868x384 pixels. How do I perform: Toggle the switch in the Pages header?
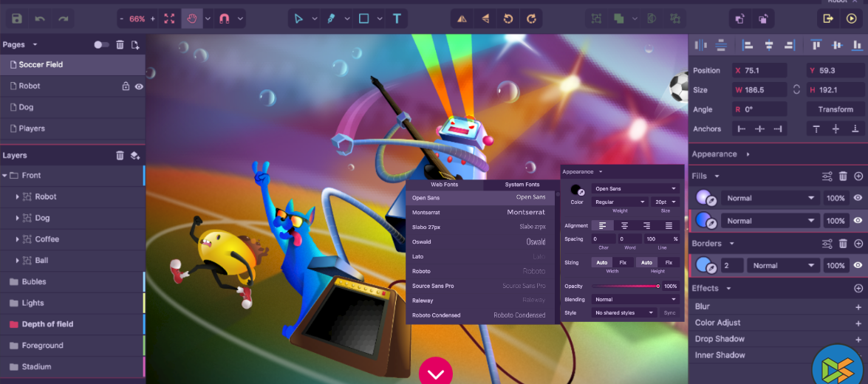(101, 45)
